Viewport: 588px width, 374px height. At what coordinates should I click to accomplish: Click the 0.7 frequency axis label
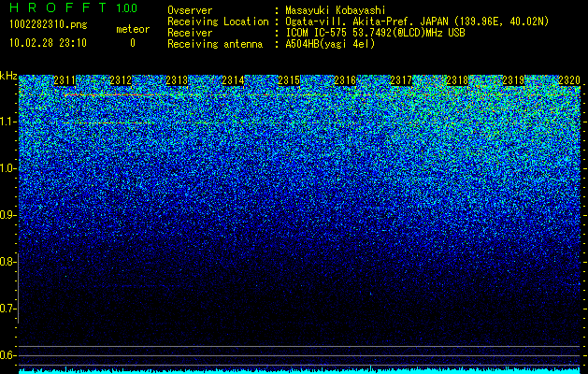7,309
